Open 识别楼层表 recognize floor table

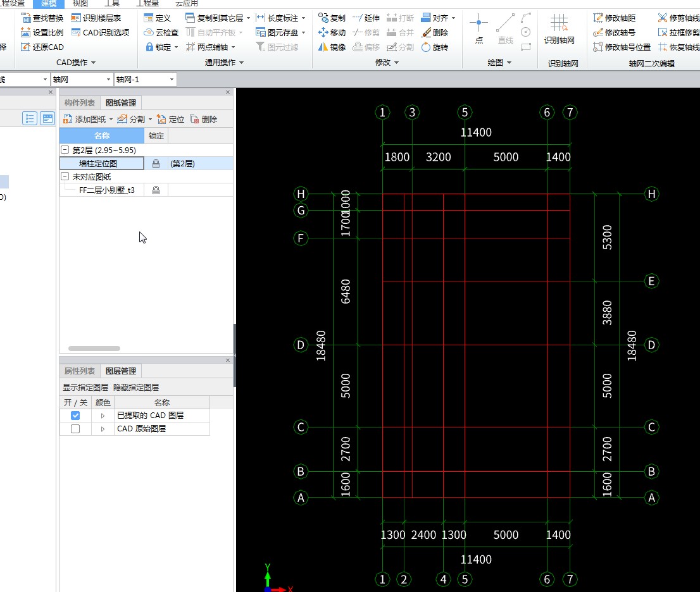tap(96, 18)
